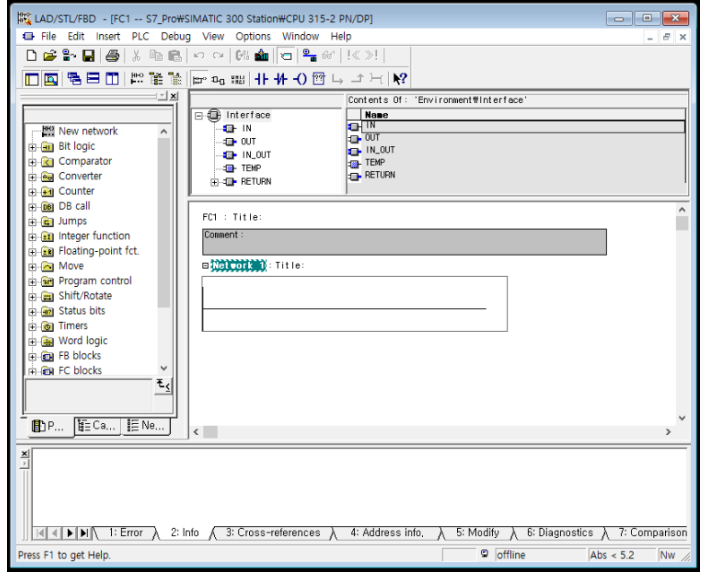
Task: Click the New block toolbar icon
Action: [x=31, y=56]
